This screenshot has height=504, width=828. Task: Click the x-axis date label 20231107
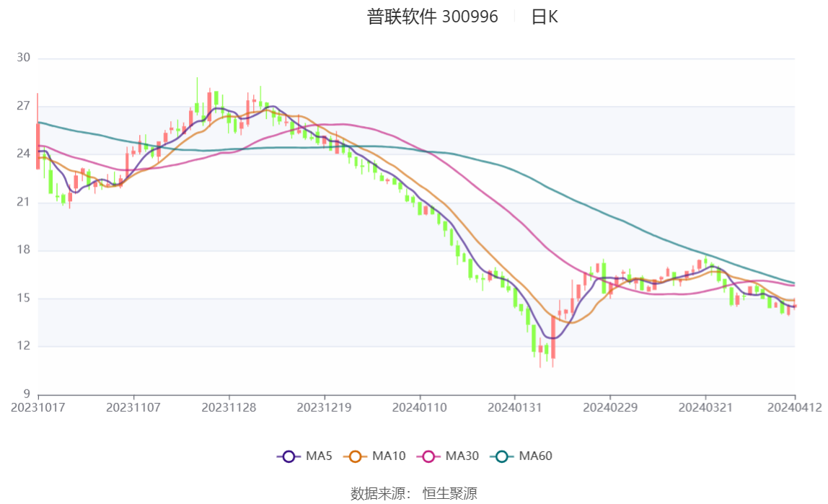click(x=133, y=408)
